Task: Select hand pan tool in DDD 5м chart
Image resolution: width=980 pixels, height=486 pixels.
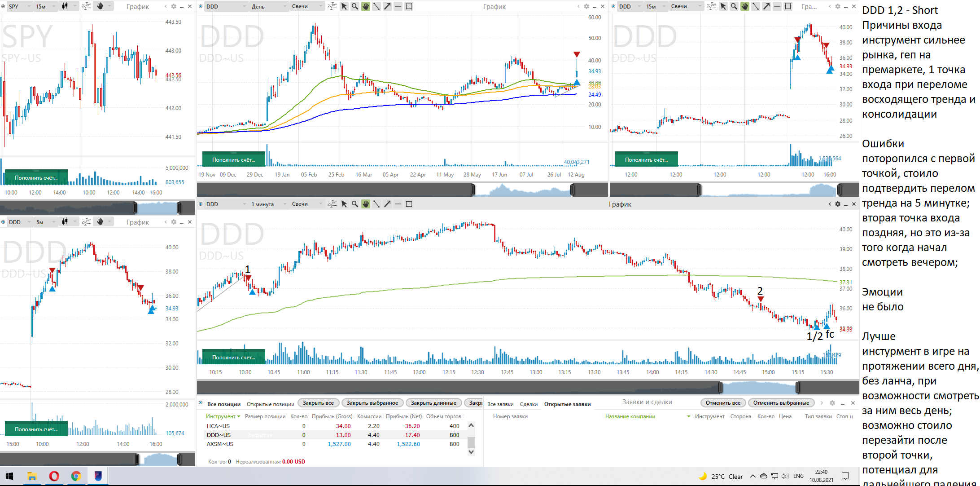Action: point(100,222)
